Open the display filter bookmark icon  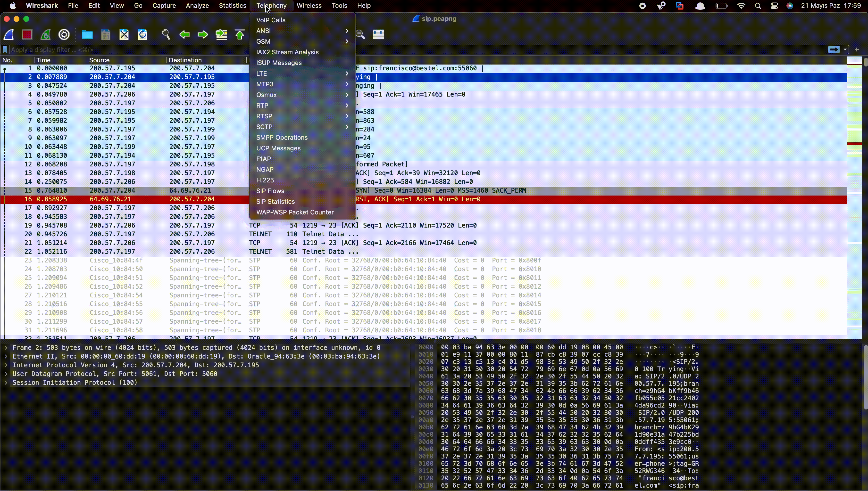coord(5,49)
